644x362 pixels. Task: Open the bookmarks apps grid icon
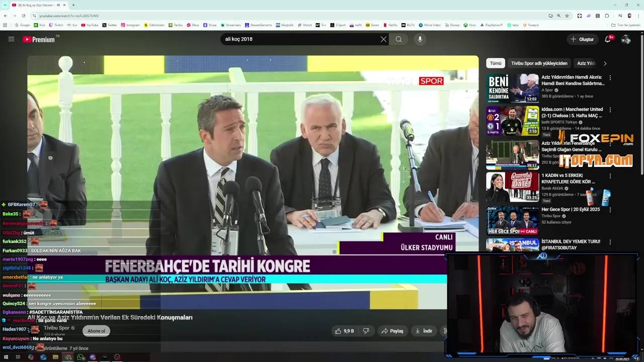(5, 25)
